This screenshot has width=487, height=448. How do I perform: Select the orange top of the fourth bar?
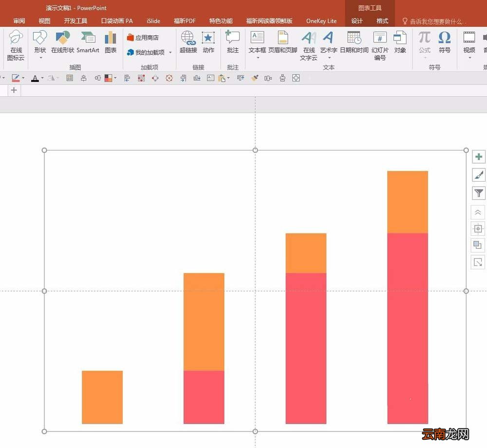(408, 202)
